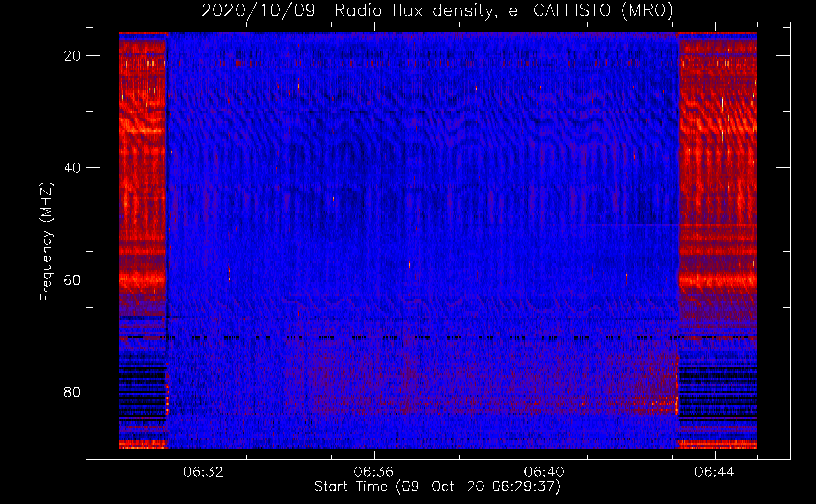Image resolution: width=816 pixels, height=504 pixels.
Task: Click the 20 MHz frequency tick label
Action: (72, 56)
